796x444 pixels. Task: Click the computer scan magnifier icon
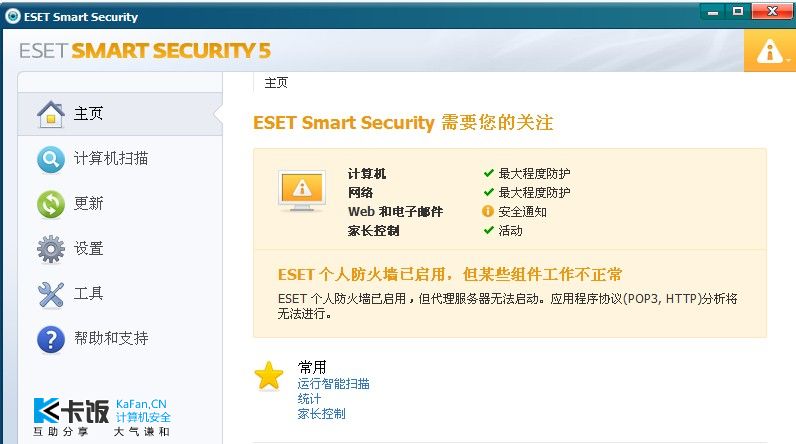(51, 159)
